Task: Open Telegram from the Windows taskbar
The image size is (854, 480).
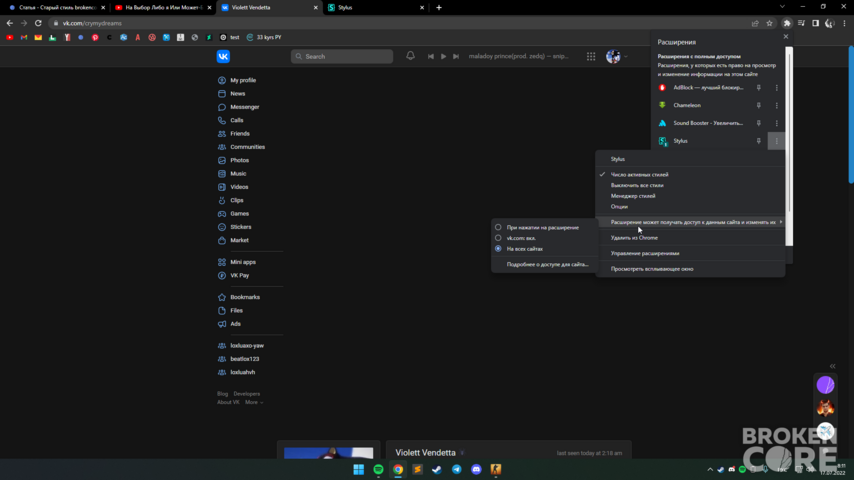Action: pyautogui.click(x=456, y=469)
